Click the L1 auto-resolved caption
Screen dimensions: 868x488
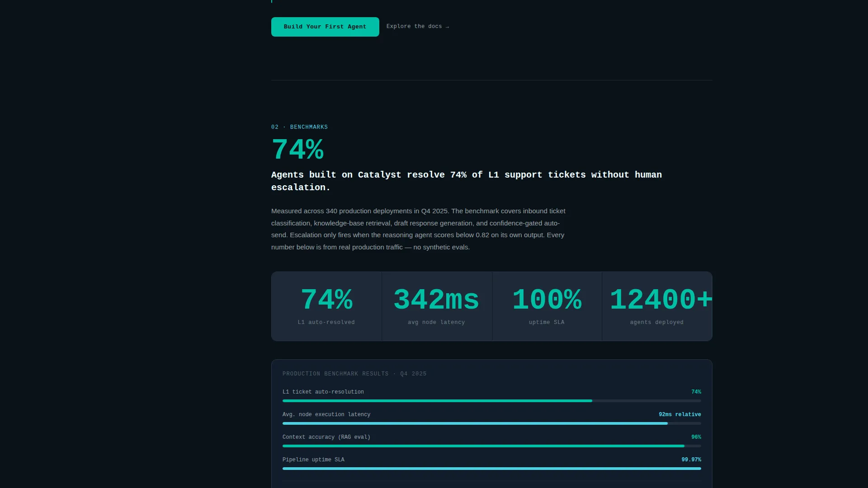(x=326, y=322)
